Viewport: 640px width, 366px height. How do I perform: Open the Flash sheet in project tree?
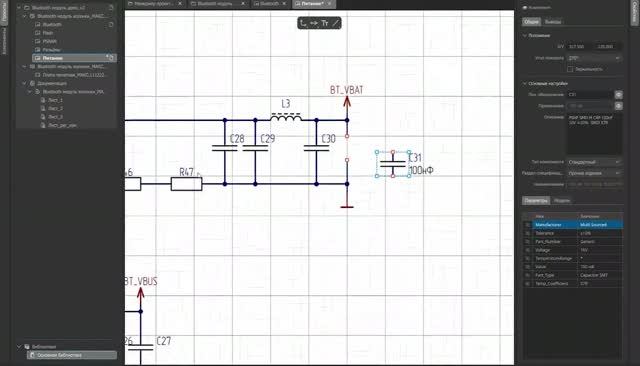coord(48,33)
